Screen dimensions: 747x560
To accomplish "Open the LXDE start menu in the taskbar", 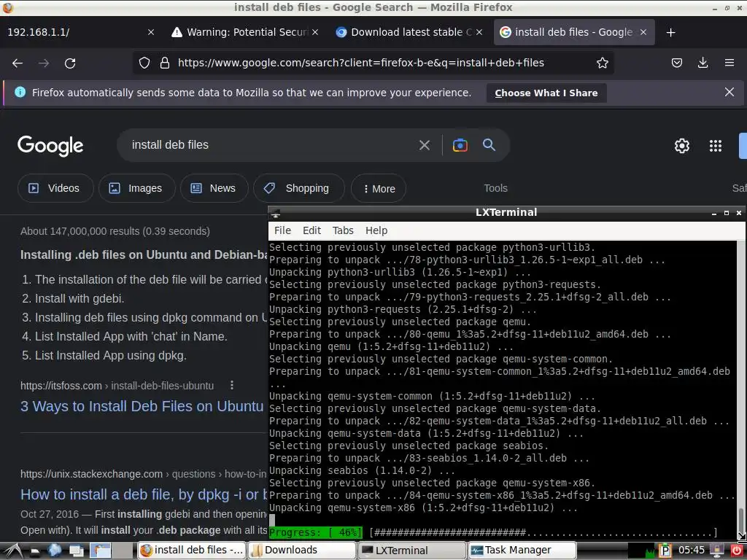I will 13,551.
